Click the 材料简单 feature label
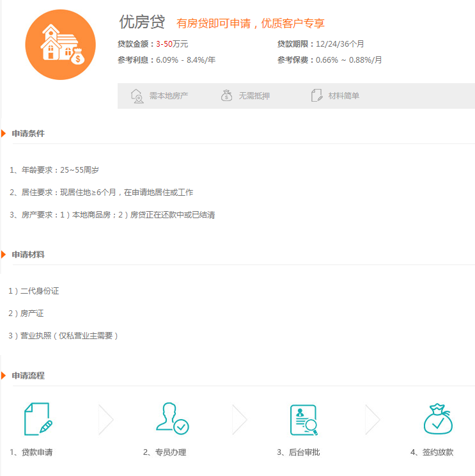 click(344, 96)
